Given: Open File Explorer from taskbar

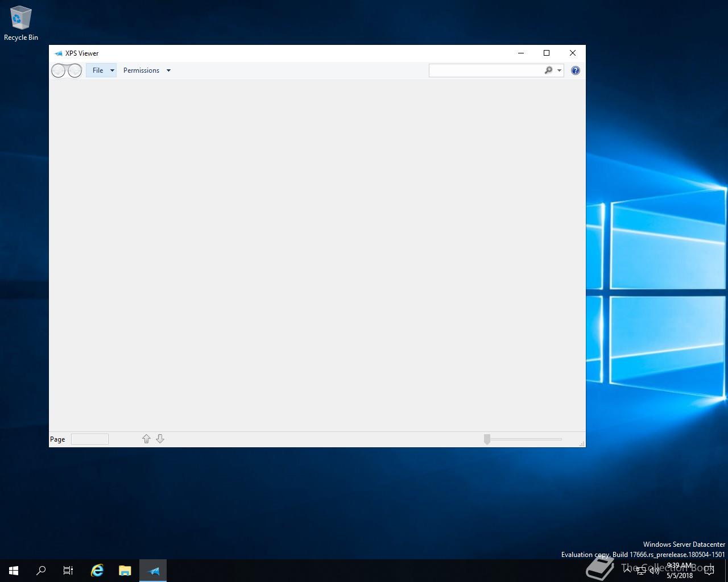Looking at the screenshot, I should click(x=125, y=571).
